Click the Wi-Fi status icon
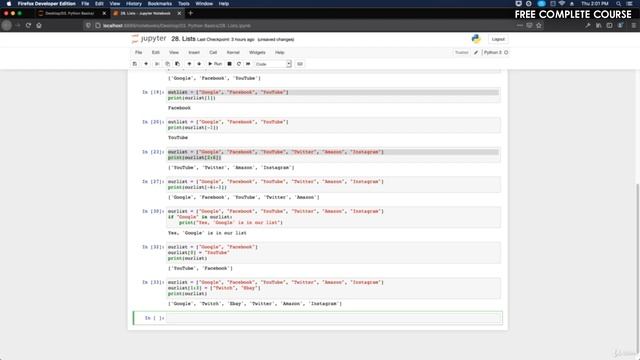The width and height of the screenshot is (640, 360). pos(562,4)
